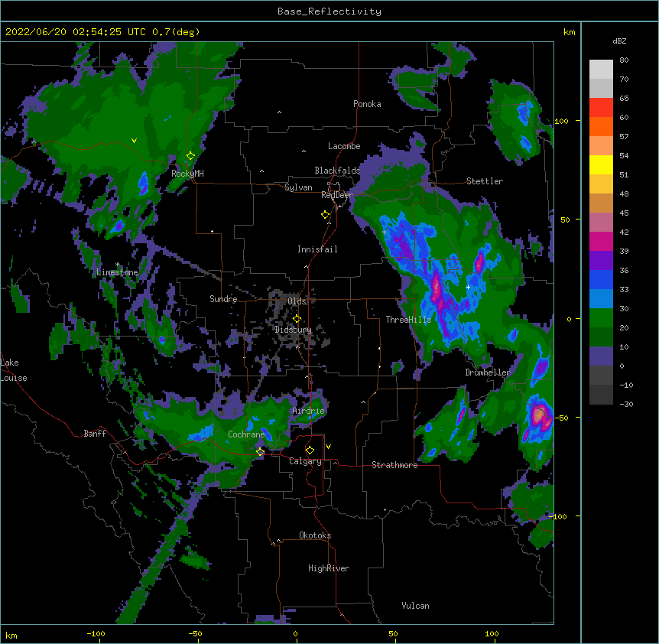Click the yellow diamond marker above RockyMH
The height and width of the screenshot is (644, 659).
(x=191, y=155)
